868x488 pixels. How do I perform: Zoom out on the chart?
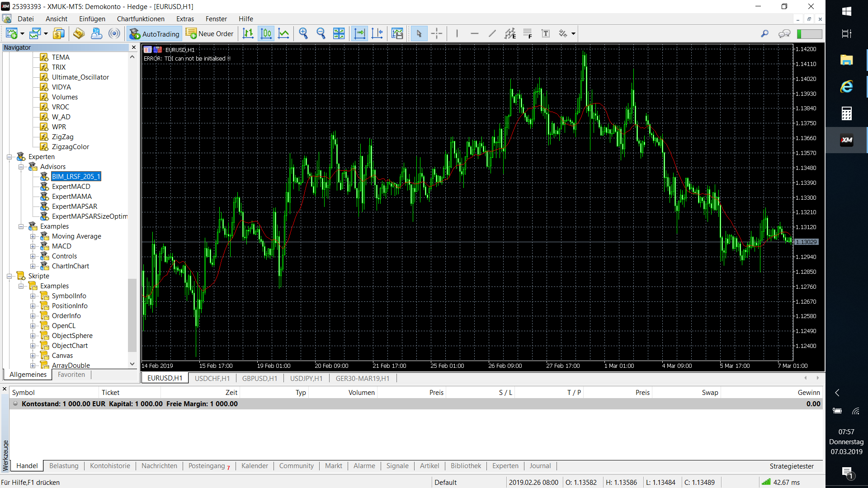click(x=321, y=33)
